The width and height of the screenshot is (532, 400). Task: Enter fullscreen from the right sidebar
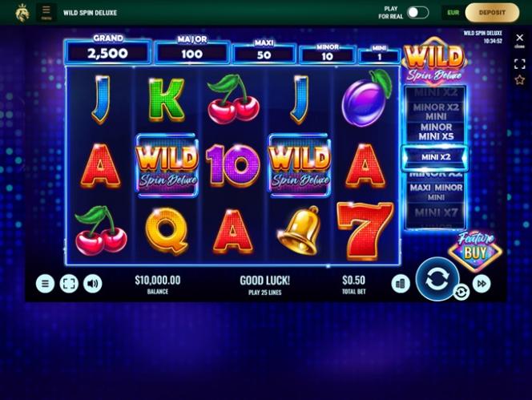click(x=519, y=64)
